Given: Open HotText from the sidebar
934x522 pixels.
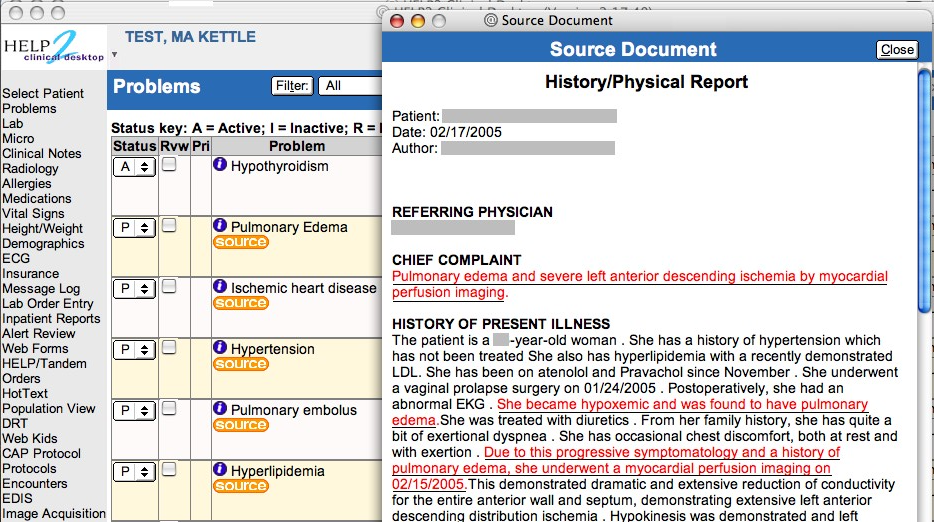Looking at the screenshot, I should point(25,393).
